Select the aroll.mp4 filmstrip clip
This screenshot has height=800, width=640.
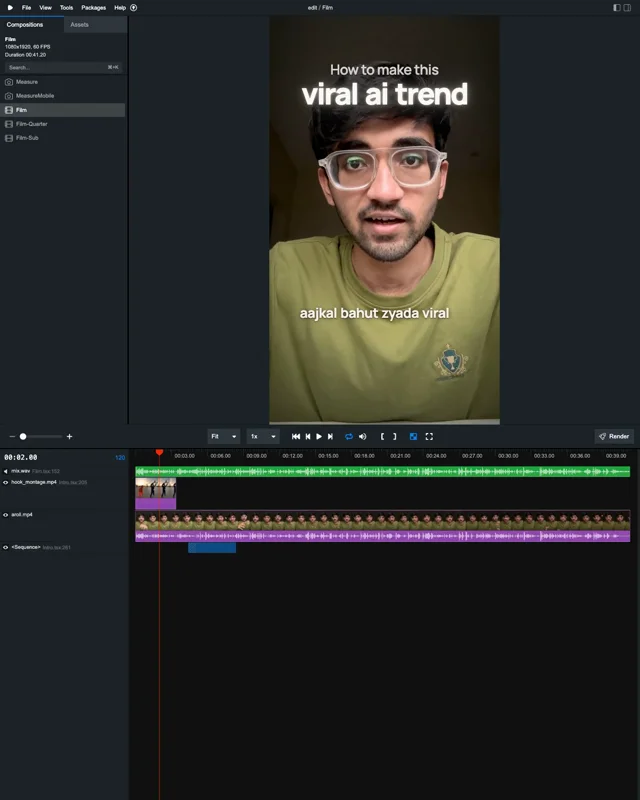tap(383, 520)
